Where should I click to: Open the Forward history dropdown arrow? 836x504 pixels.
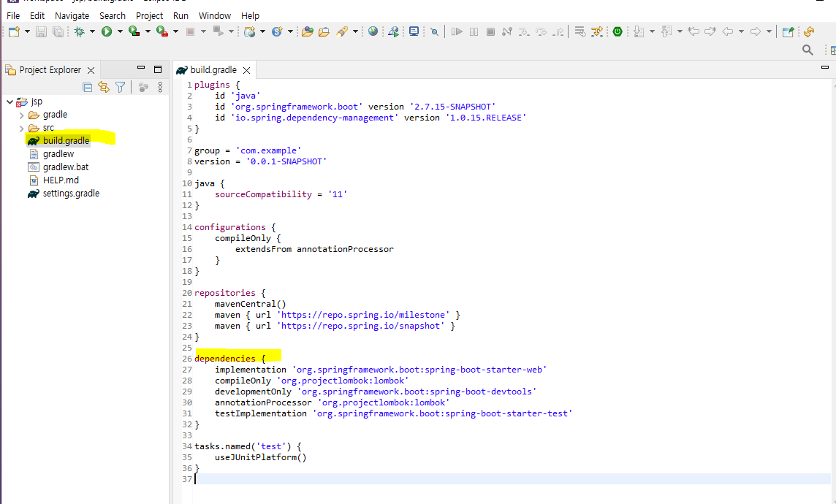tap(769, 32)
